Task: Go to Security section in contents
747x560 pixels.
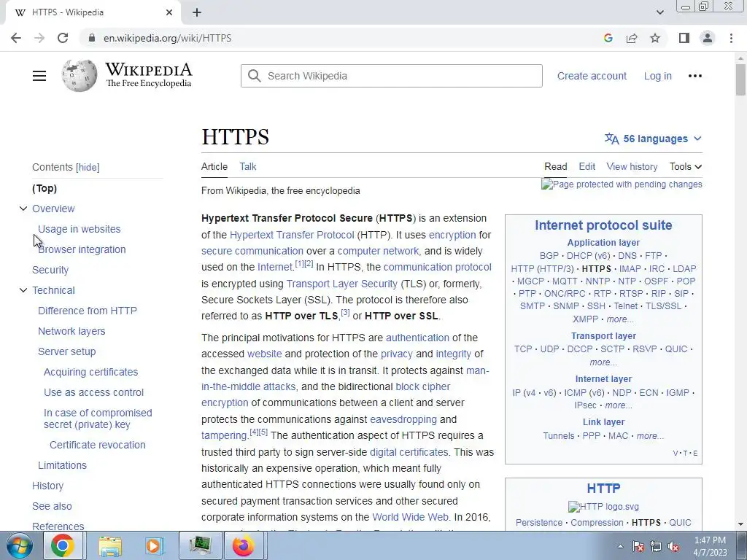Action: [50, 270]
